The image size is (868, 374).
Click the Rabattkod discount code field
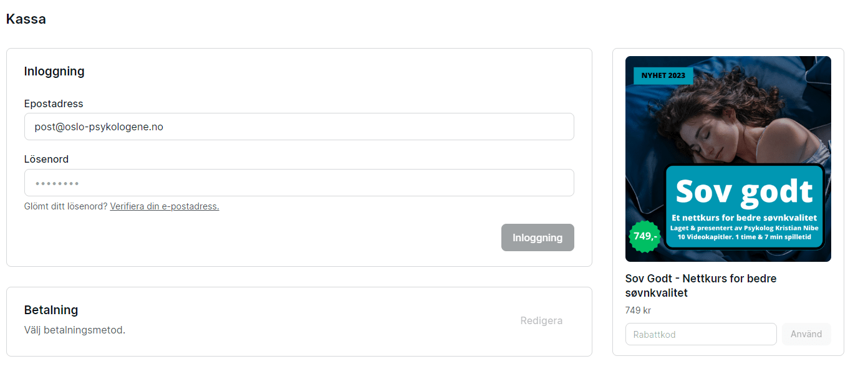pyautogui.click(x=701, y=334)
